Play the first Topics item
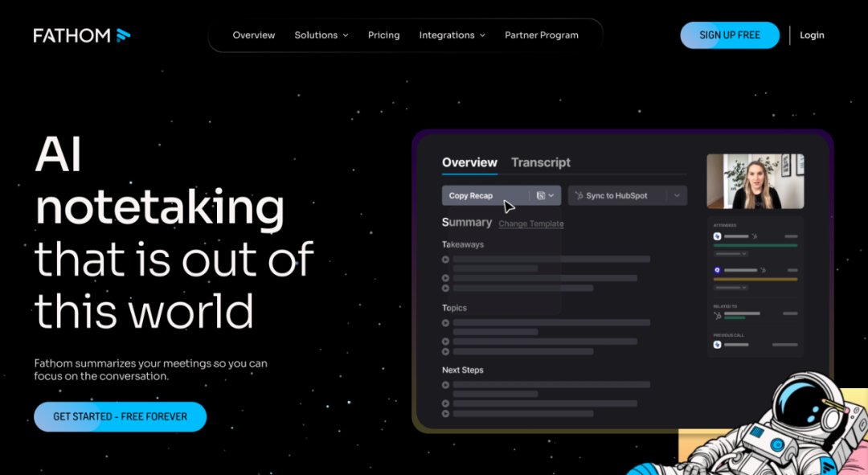Screen dimensions: 868x475 click(x=445, y=323)
